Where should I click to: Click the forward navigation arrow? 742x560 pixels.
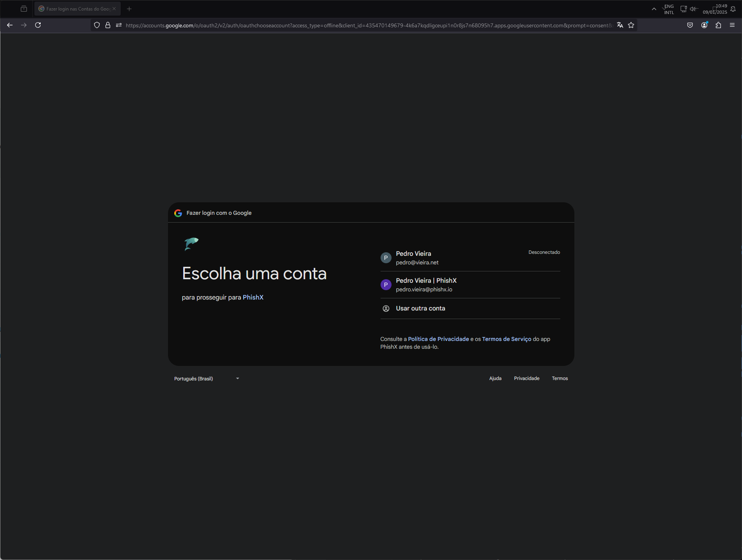[24, 25]
